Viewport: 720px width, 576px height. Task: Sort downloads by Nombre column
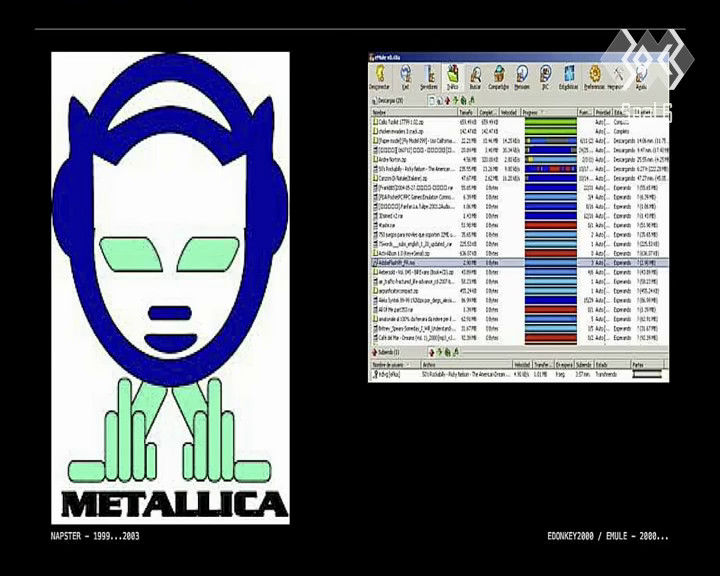[x=414, y=112]
